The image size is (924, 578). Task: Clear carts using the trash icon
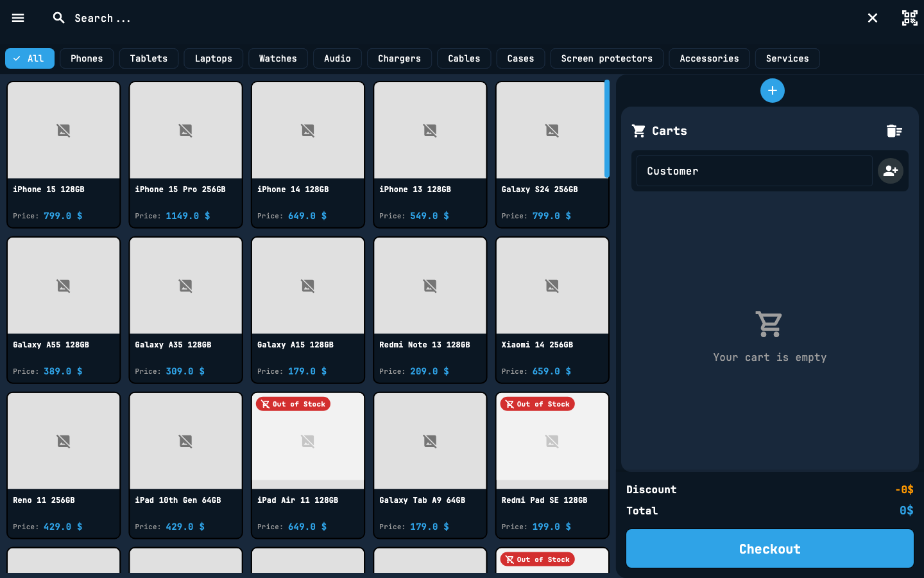pyautogui.click(x=894, y=131)
